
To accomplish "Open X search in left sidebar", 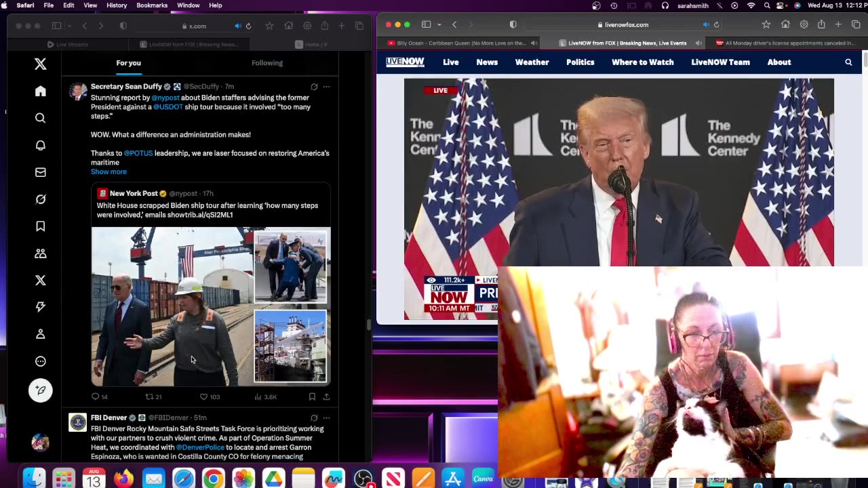I will [41, 118].
